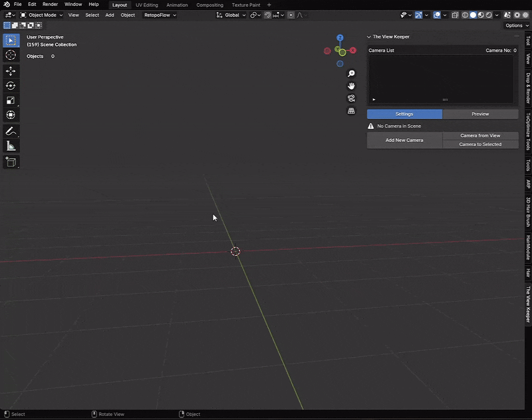Switch to Texture Paint workspace
This screenshot has width=532, height=420.
[246, 5]
